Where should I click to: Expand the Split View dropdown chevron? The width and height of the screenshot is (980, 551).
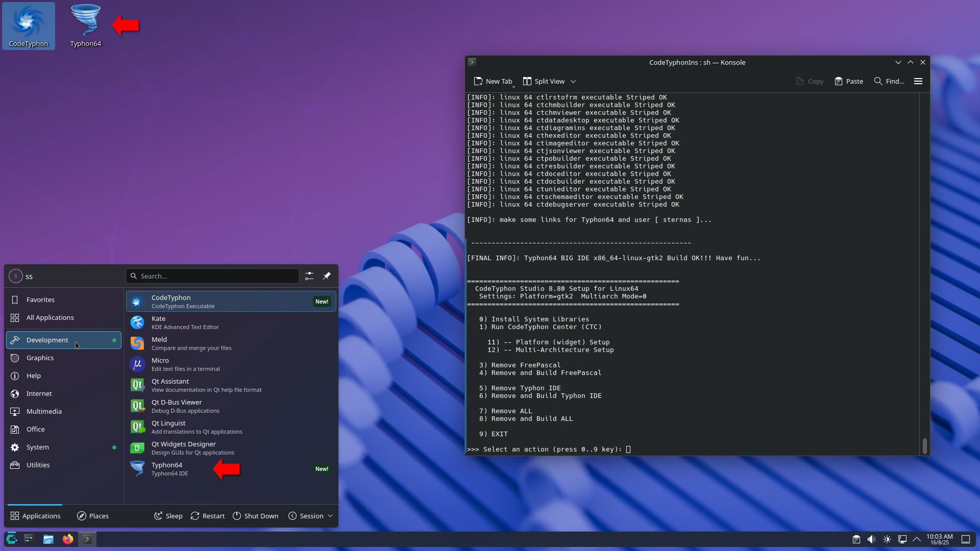click(573, 81)
